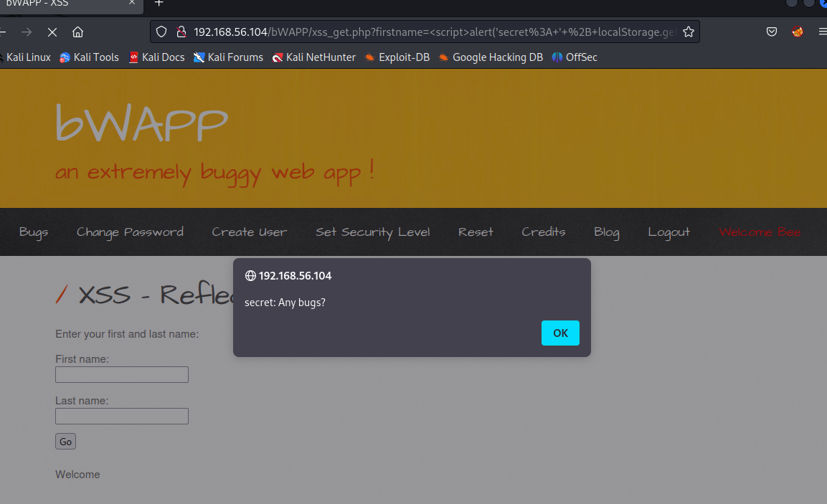Open the Kali NetHunter bookmark
The height and width of the screenshot is (504, 827).
point(314,57)
